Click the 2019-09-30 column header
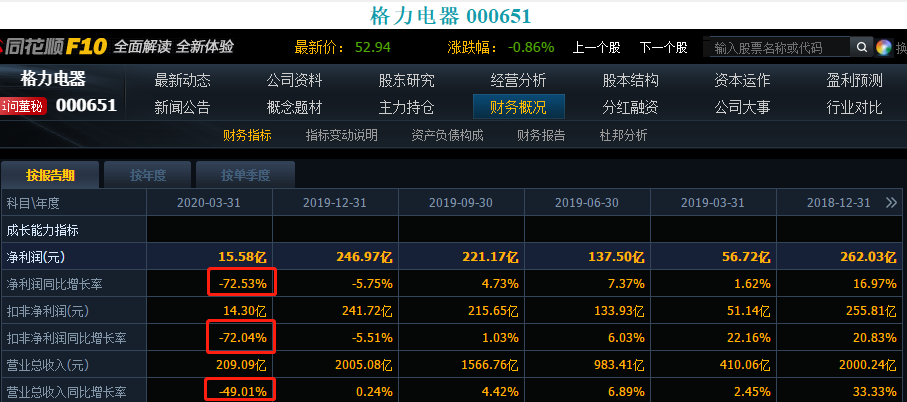Viewport: 907px width, 402px height. [461, 203]
